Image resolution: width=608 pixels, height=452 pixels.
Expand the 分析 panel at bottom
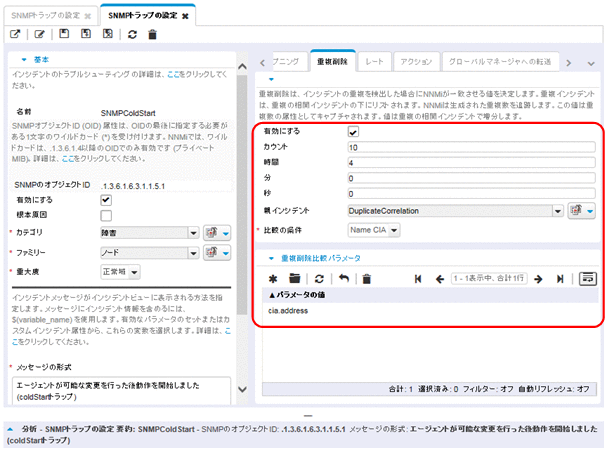click(x=10, y=429)
